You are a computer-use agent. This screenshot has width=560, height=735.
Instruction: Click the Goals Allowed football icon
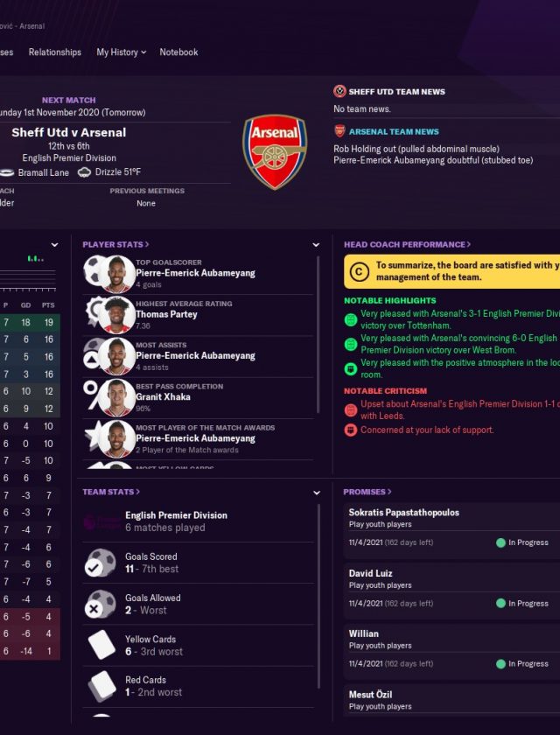[100, 604]
